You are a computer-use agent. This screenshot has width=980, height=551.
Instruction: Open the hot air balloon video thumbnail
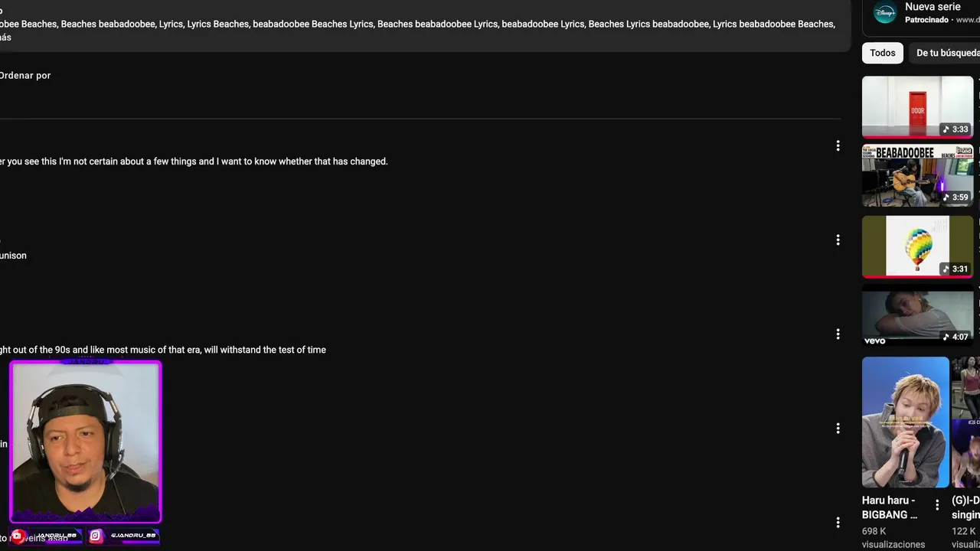tap(917, 246)
